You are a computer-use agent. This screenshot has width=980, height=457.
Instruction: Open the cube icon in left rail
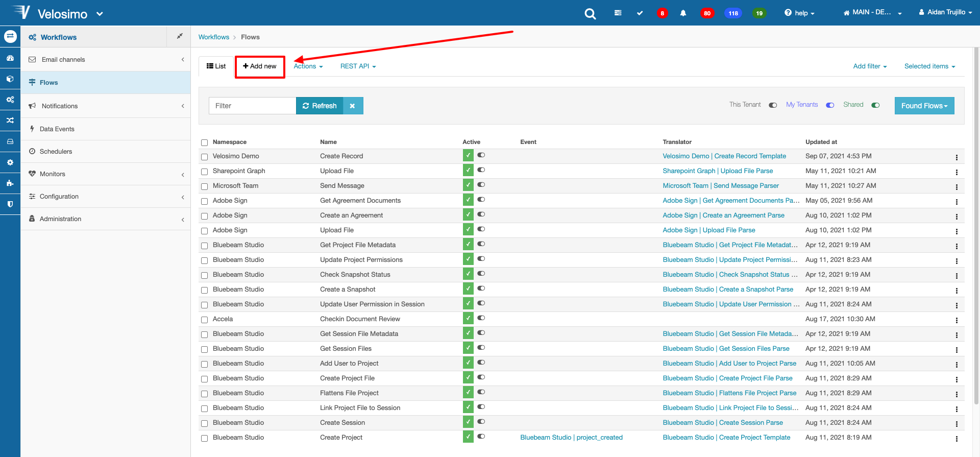coord(10,79)
